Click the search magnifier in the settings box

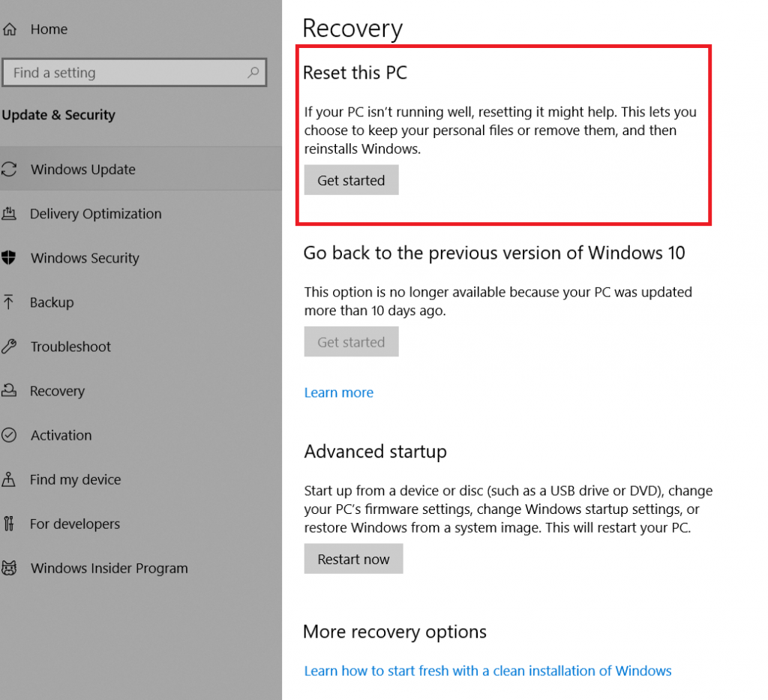[254, 73]
